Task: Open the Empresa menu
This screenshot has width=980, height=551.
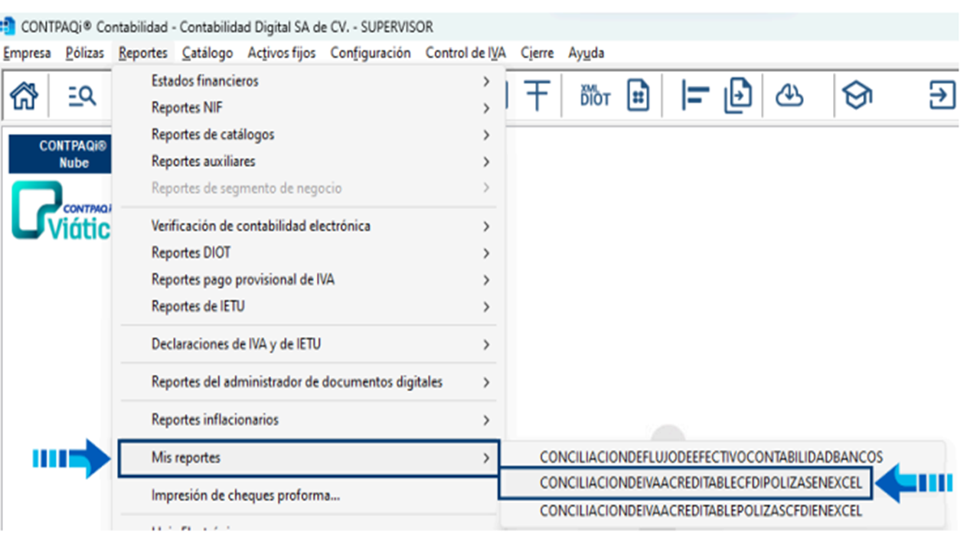Action: pos(27,53)
